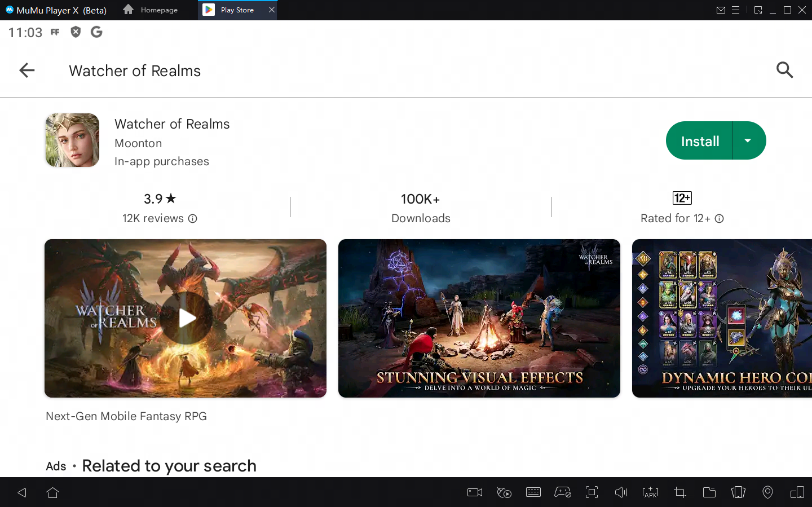Image resolution: width=812 pixels, height=507 pixels.
Task: Play the Watcher of Realms trailer video
Action: (186, 318)
